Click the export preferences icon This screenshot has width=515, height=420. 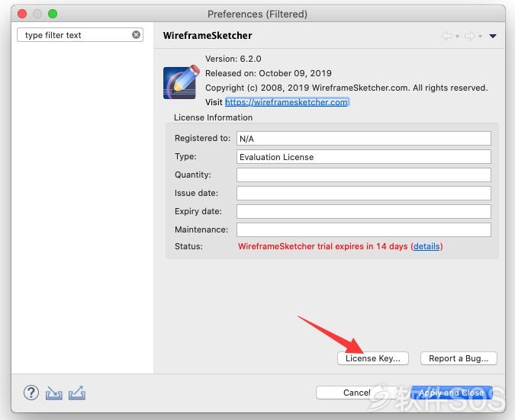point(77,393)
